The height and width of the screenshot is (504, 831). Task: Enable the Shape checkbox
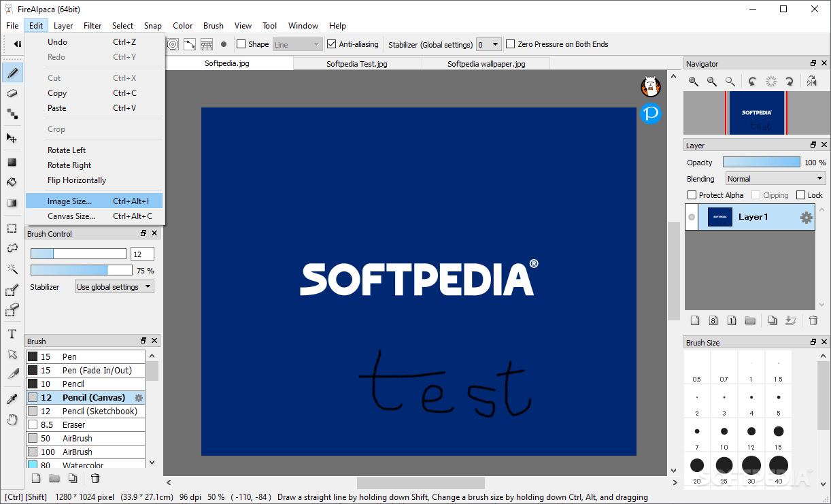(x=241, y=44)
